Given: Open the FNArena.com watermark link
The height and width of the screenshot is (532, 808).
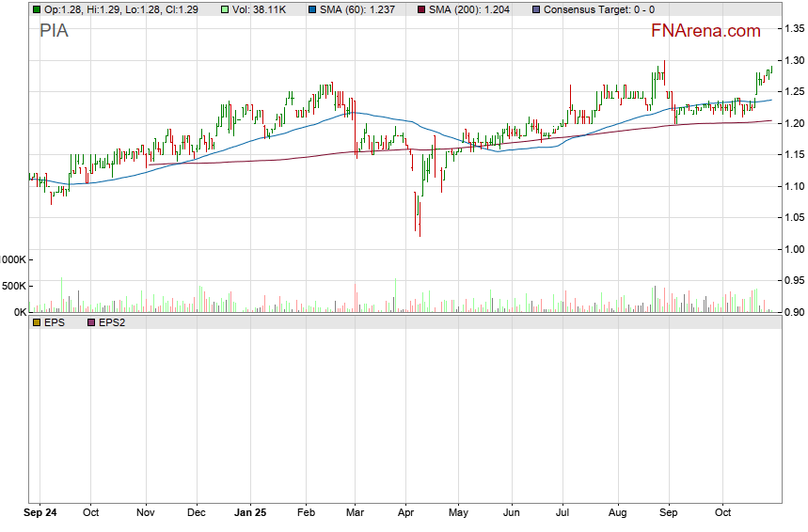Looking at the screenshot, I should click(705, 31).
